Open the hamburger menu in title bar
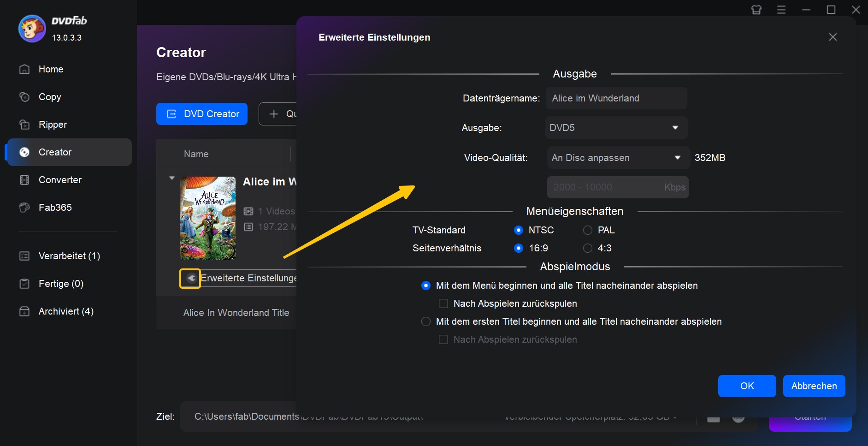This screenshot has height=446, width=868. click(781, 10)
